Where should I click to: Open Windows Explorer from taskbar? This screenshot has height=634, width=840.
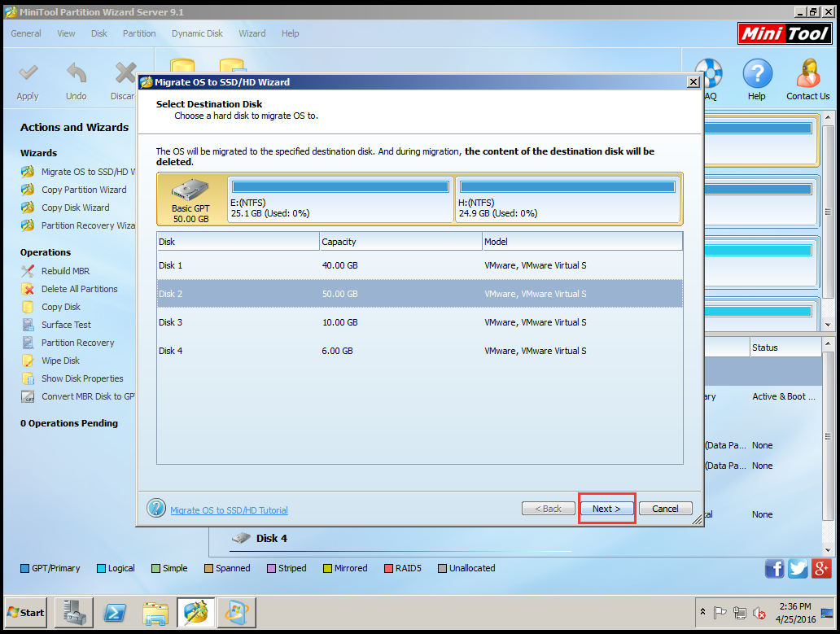(155, 613)
